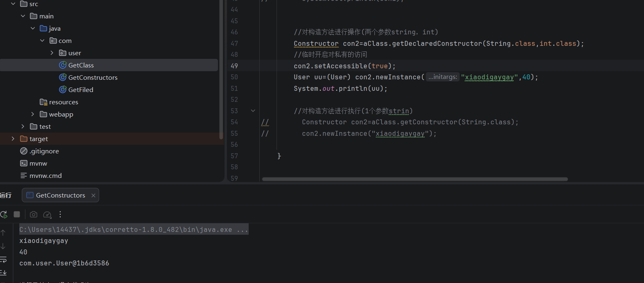The width and height of the screenshot is (644, 283).
Task: Expand the webapp folder chevron
Action: 33,114
